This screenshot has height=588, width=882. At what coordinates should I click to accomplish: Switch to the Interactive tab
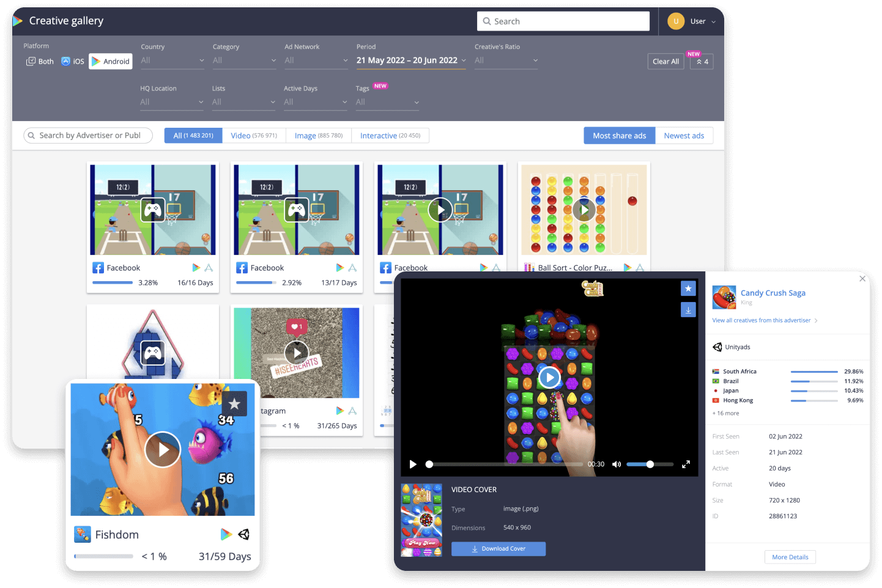[390, 136]
